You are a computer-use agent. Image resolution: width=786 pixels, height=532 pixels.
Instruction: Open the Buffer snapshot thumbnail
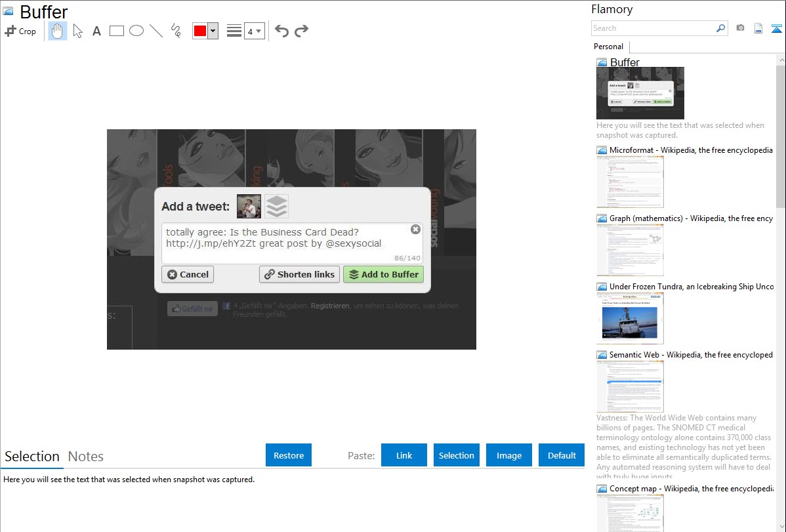coord(640,93)
